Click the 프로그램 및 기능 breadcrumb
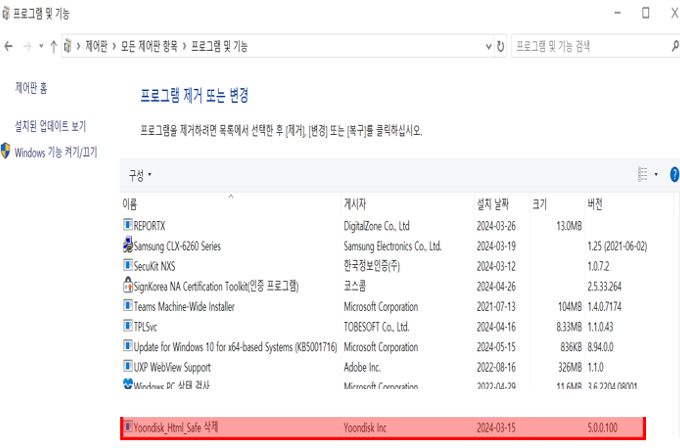680x448 pixels. click(219, 46)
